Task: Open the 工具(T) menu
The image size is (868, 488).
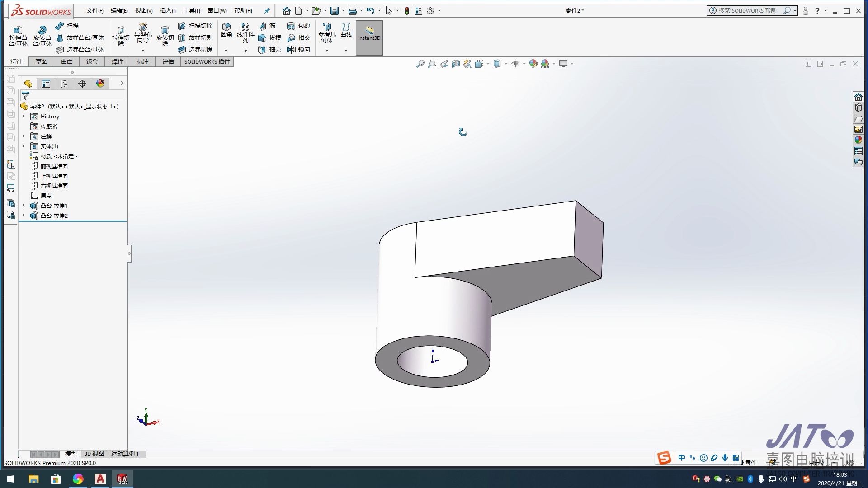Action: click(x=191, y=11)
